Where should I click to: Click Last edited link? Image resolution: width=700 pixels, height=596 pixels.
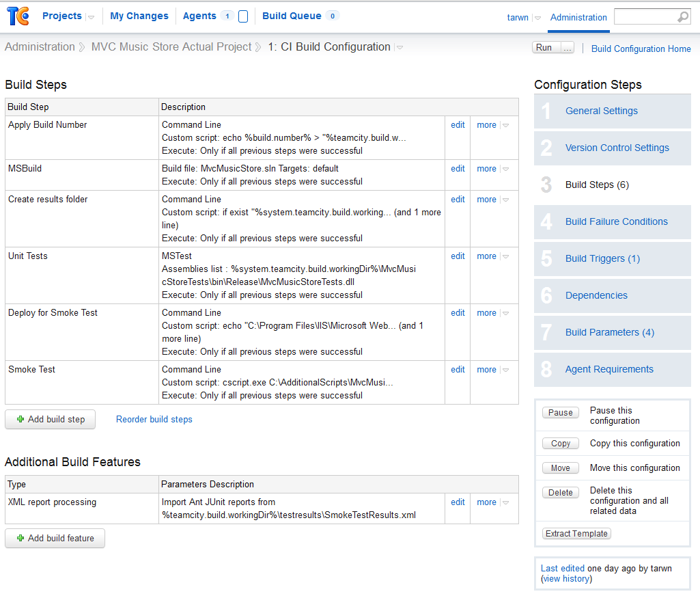pos(563,568)
